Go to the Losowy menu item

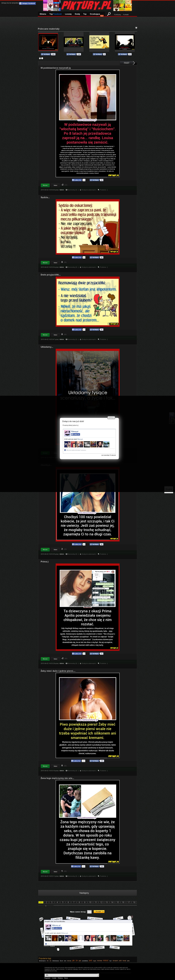68,14
